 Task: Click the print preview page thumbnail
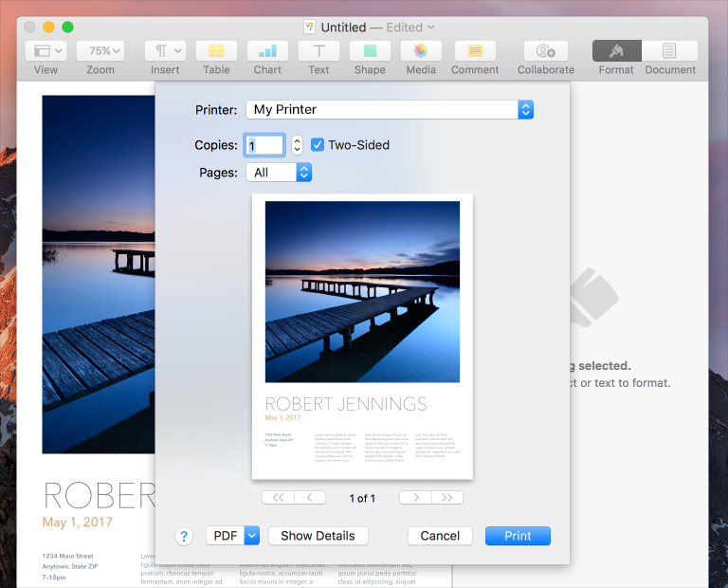[x=362, y=337]
